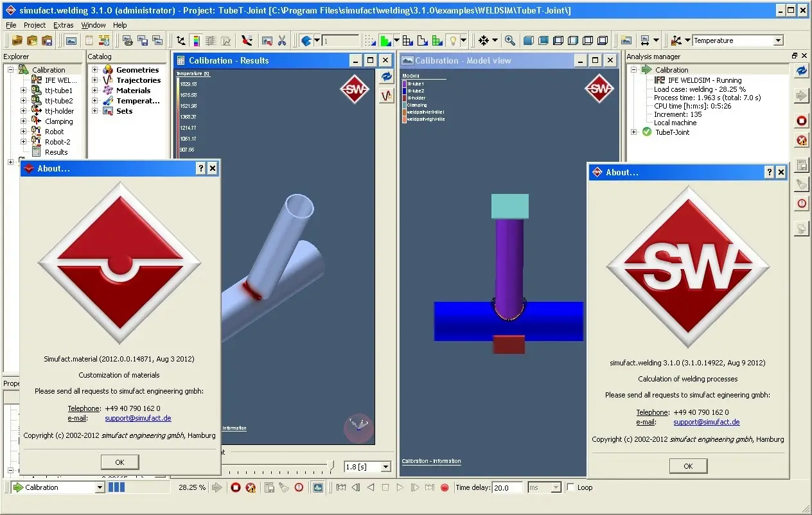Image resolution: width=812 pixels, height=515 pixels.
Task: Collapse the Calibration node in Explorer
Action: coord(10,70)
